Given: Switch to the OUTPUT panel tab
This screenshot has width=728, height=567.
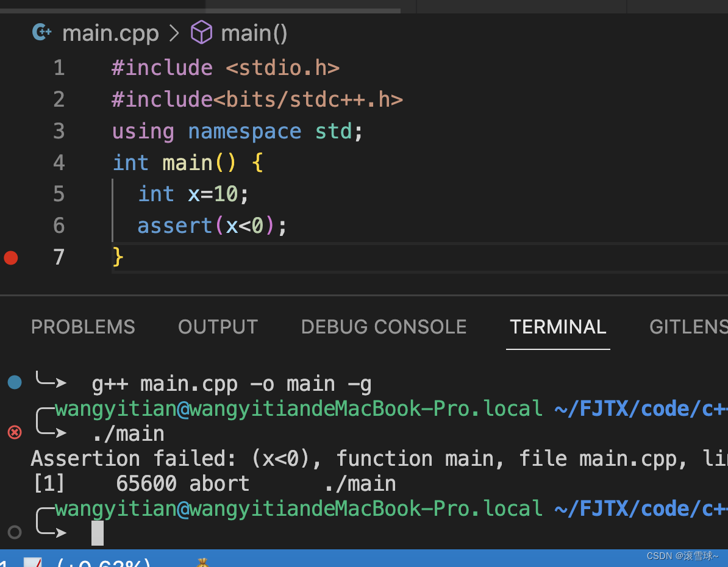Looking at the screenshot, I should click(218, 327).
